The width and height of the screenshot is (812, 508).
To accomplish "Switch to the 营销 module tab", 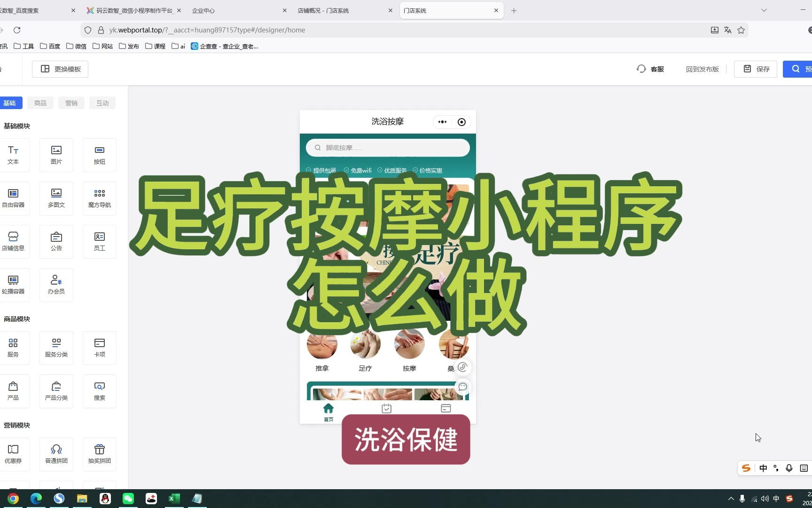I will (71, 103).
